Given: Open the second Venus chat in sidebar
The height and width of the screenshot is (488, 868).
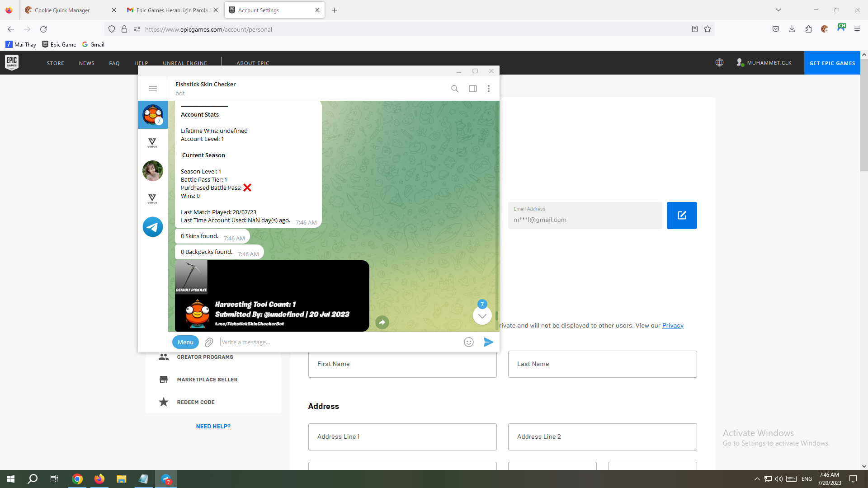Looking at the screenshot, I should click(x=153, y=199).
